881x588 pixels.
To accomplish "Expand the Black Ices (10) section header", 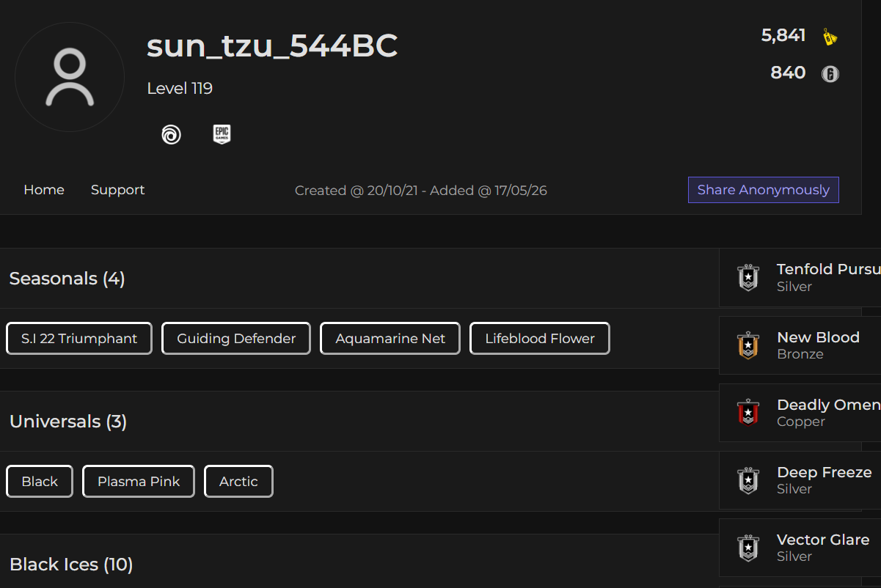I will click(359, 562).
